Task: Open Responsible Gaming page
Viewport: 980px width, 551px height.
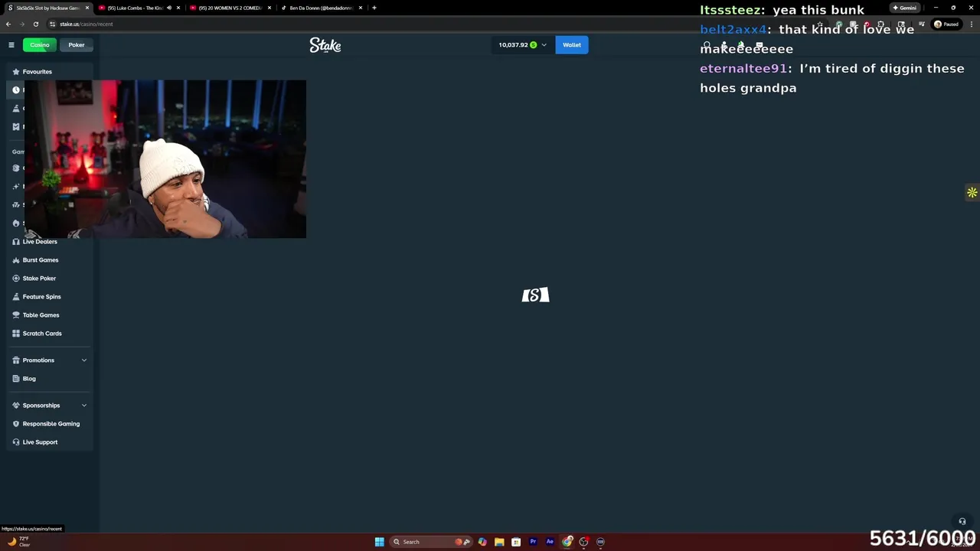Action: [51, 424]
